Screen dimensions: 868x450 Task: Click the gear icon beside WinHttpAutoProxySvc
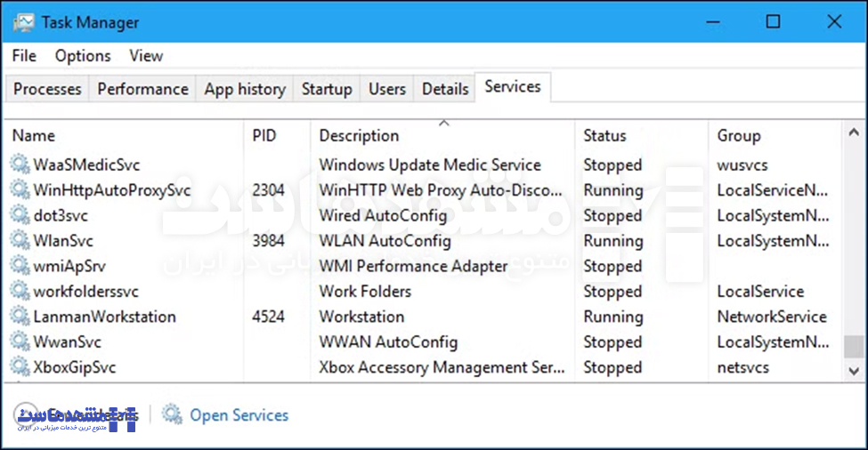pos(20,189)
